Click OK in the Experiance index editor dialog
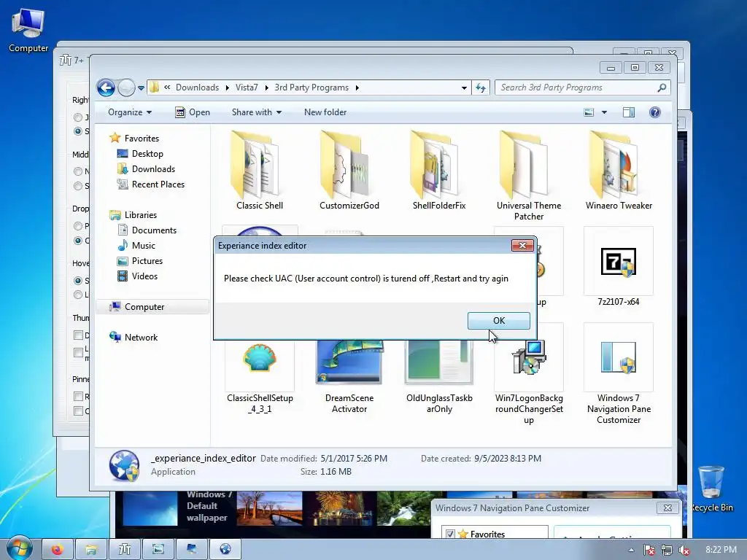747x560 pixels. (498, 321)
